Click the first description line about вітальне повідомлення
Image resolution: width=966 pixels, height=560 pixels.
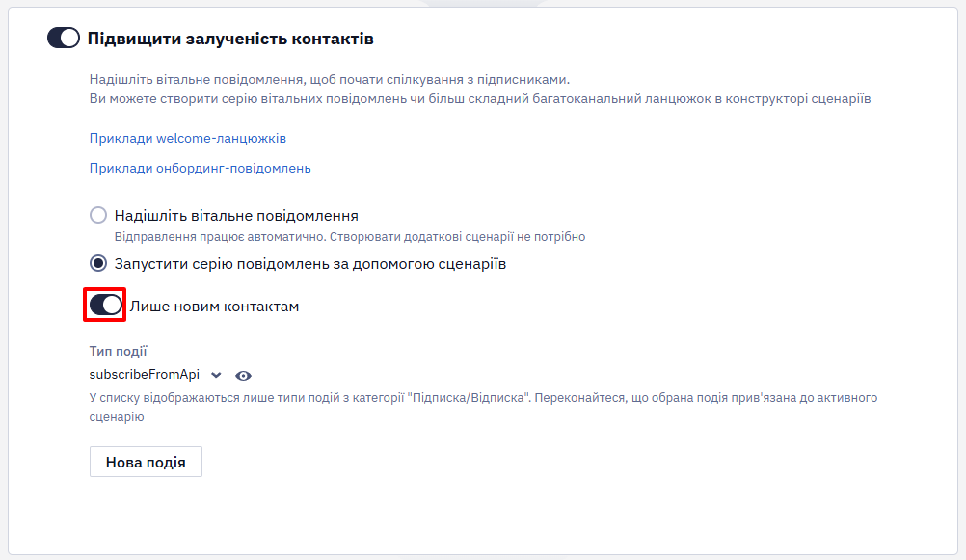(x=330, y=79)
